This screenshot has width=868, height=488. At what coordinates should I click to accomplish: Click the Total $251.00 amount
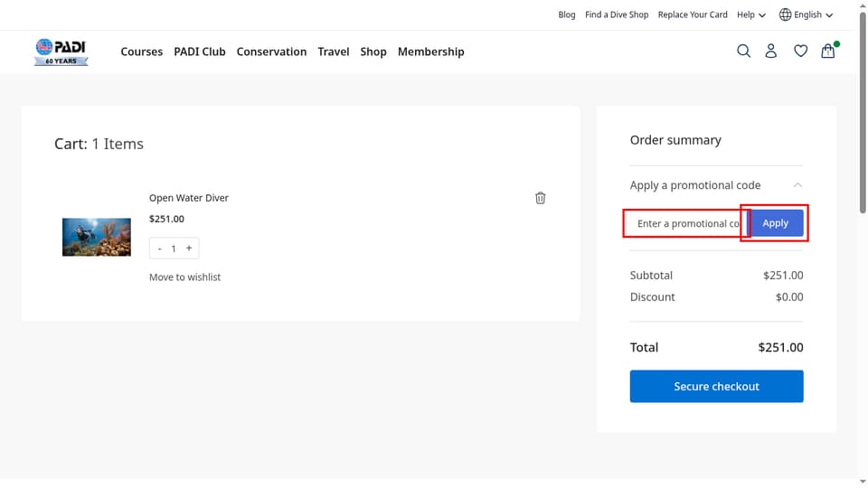(x=780, y=347)
